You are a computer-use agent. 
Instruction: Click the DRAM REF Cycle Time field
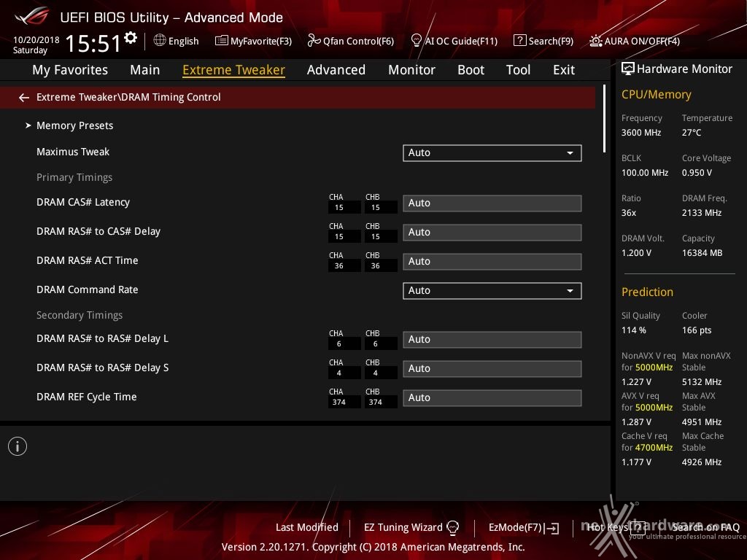(492, 397)
